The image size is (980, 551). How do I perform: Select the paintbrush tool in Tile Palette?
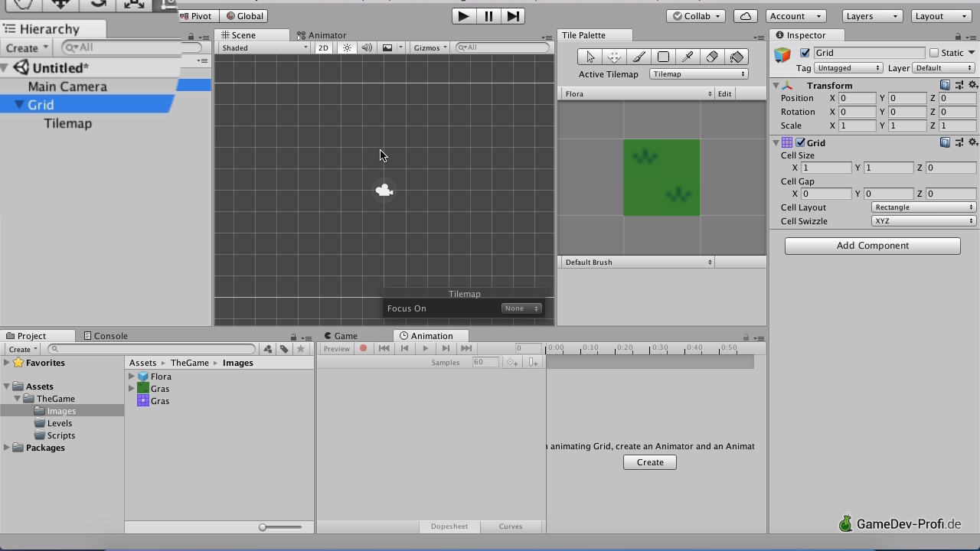pos(639,57)
